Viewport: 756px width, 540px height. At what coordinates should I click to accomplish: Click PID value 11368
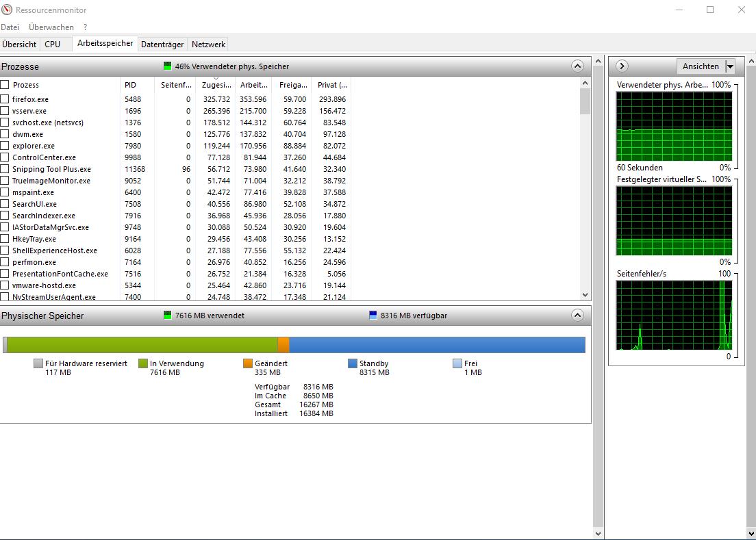coord(135,169)
